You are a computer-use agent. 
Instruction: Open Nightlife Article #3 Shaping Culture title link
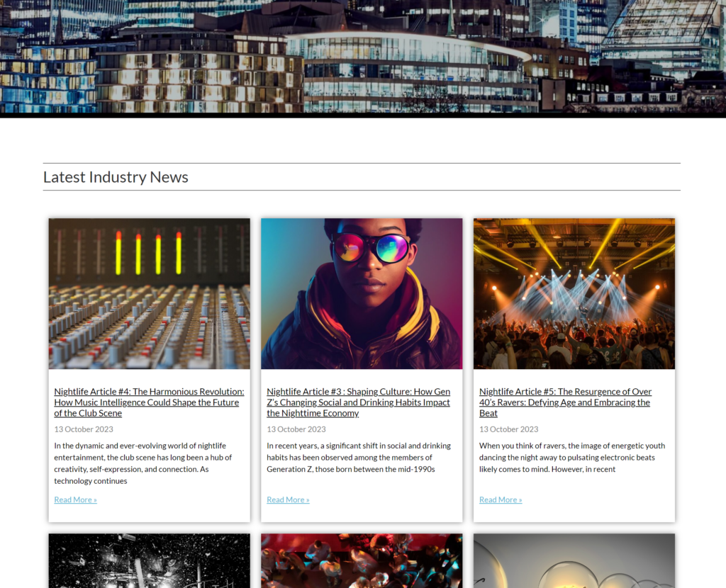(358, 402)
